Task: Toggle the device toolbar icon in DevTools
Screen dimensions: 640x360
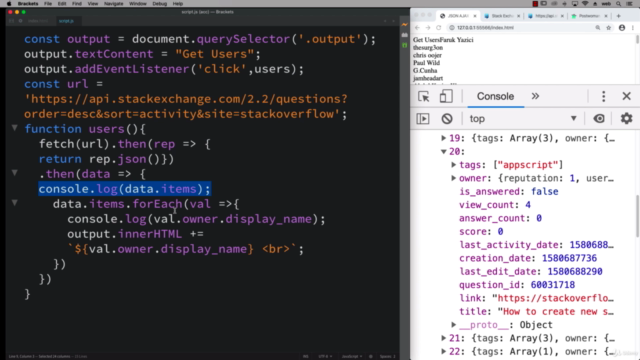Action: [446, 96]
